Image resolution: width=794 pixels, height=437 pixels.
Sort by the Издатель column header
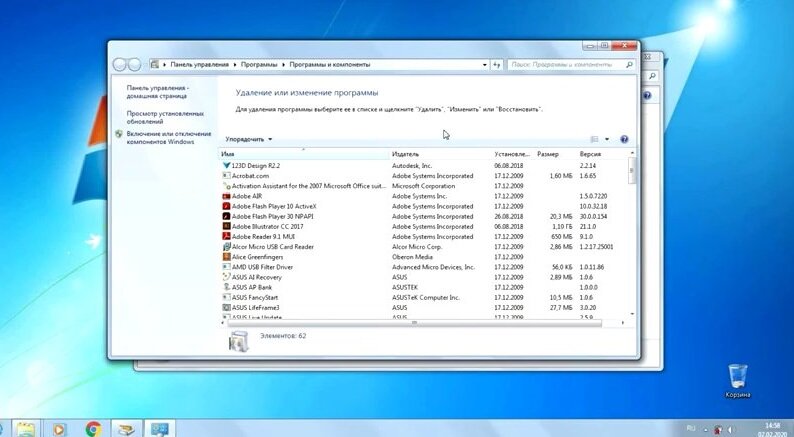pos(440,154)
